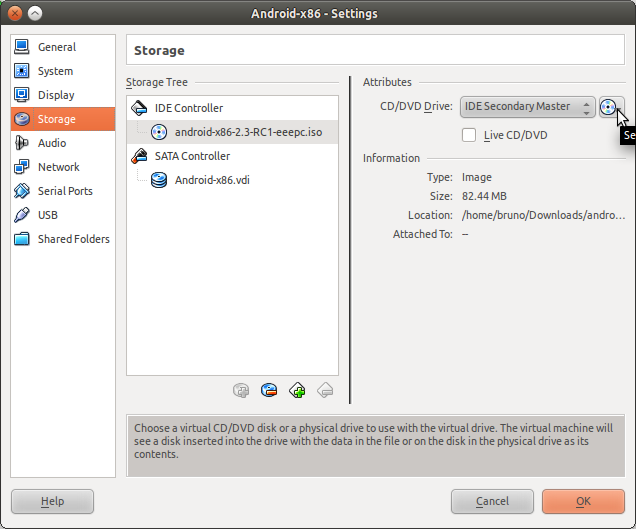The image size is (636, 529).
Task: Click the Image type value
Action: click(477, 177)
